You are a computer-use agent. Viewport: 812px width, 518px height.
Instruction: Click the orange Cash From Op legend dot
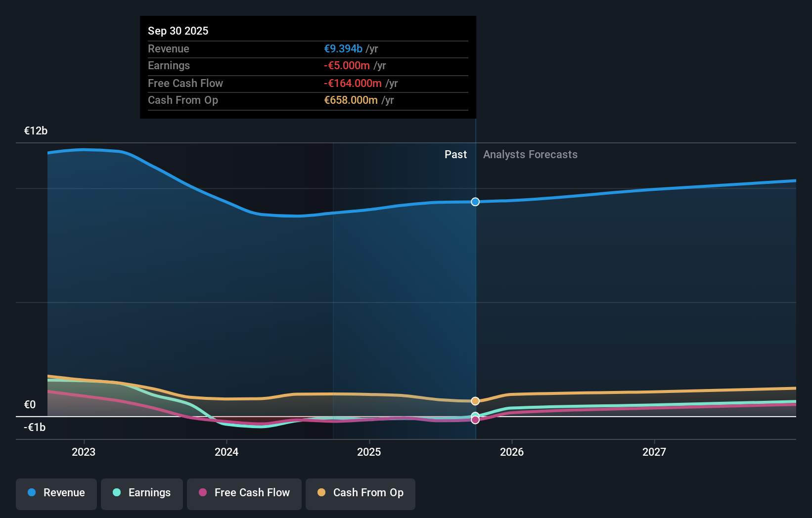tap(322, 493)
